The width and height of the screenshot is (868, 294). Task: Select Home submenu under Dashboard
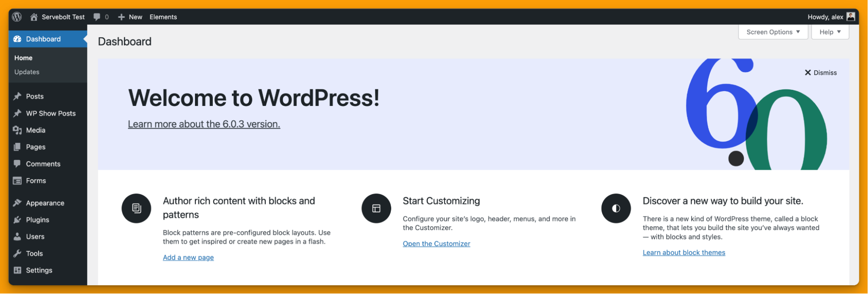(23, 58)
